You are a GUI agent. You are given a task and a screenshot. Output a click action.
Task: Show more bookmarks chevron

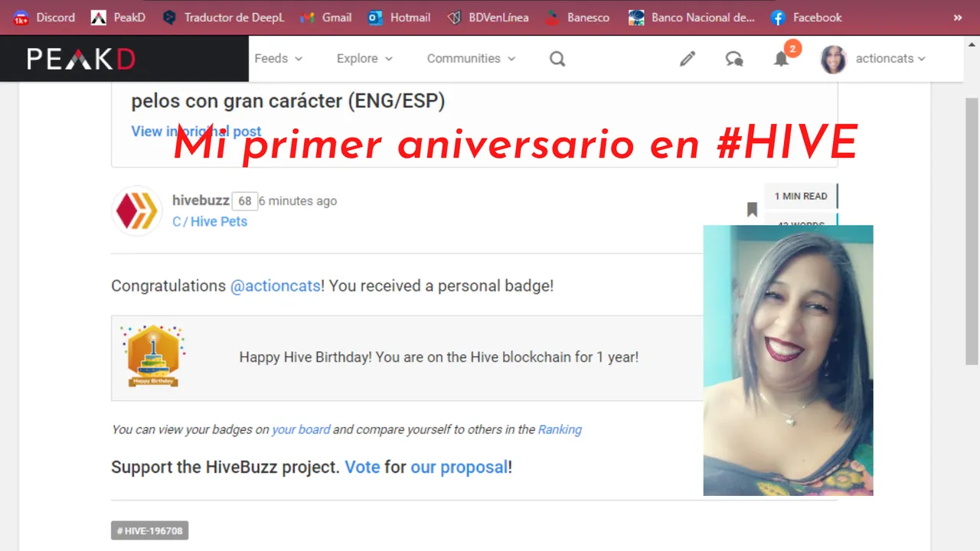pyautogui.click(x=957, y=17)
